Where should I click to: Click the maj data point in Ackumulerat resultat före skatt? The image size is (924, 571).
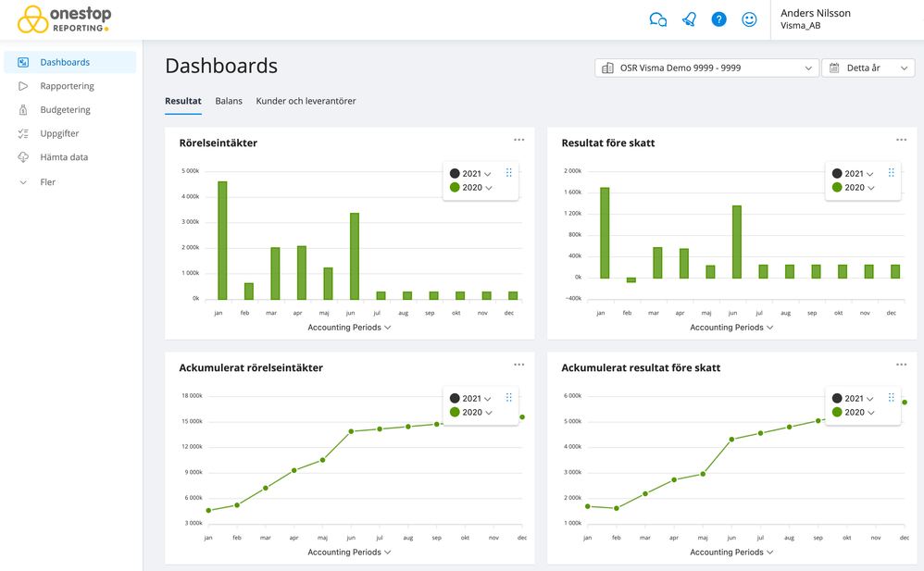click(x=703, y=474)
